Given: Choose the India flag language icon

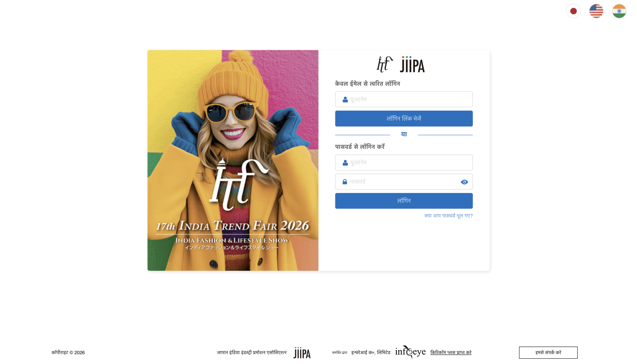Looking at the screenshot, I should [619, 11].
